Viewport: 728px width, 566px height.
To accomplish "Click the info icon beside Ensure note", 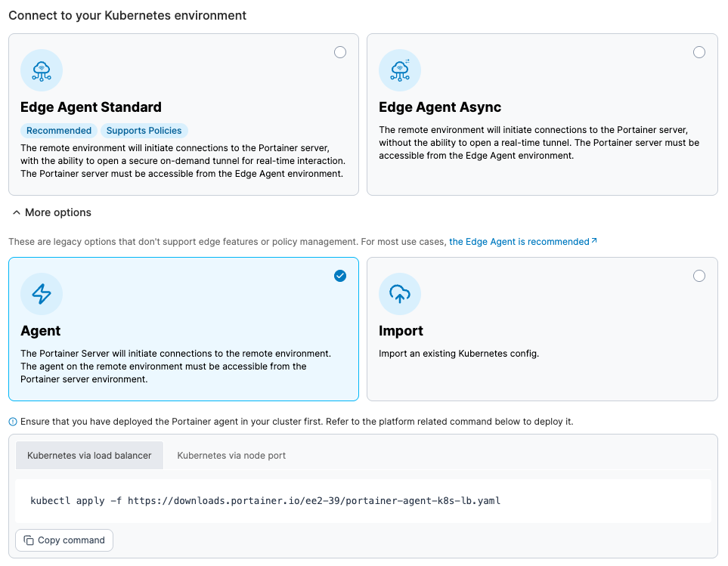I will point(13,422).
